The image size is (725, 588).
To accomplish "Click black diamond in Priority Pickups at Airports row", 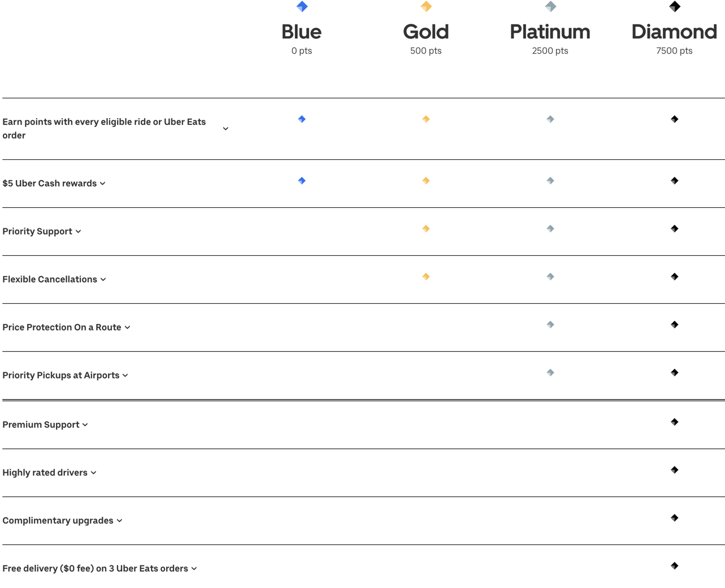I will tap(675, 373).
